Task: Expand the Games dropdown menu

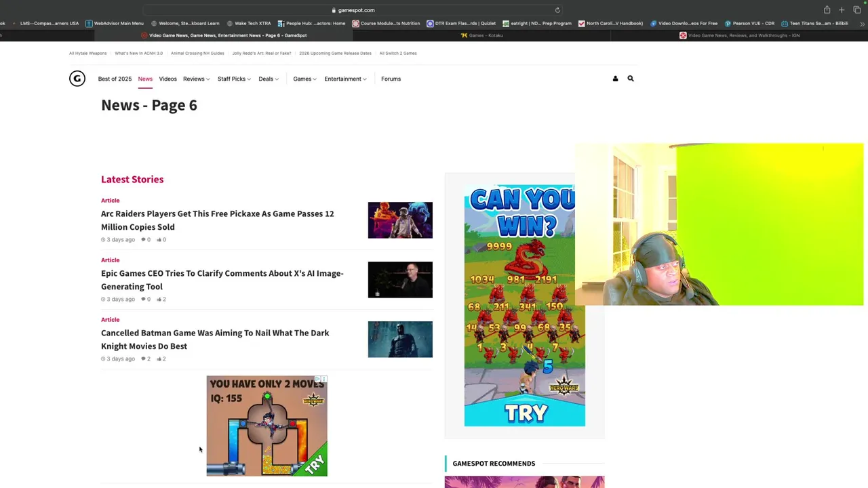Action: coord(304,79)
